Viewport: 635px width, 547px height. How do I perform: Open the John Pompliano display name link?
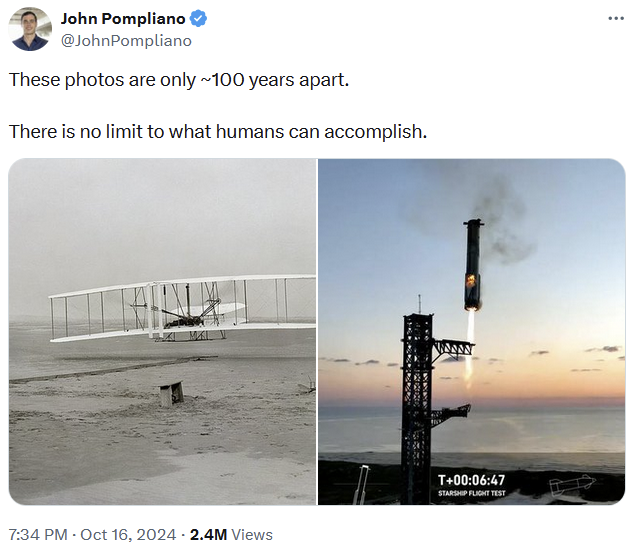(x=123, y=19)
